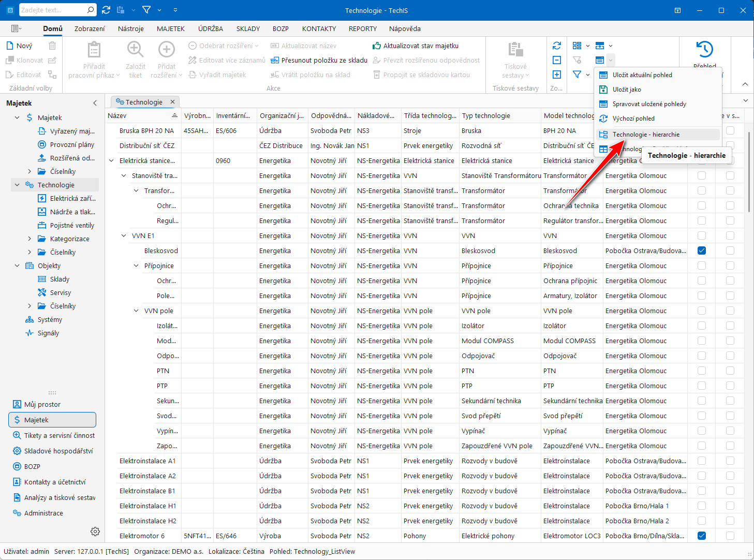Viewport: 754px width, 560px height.
Task: Tick first checkbox in Elektroinstalace A1 row
Action: coord(702,461)
